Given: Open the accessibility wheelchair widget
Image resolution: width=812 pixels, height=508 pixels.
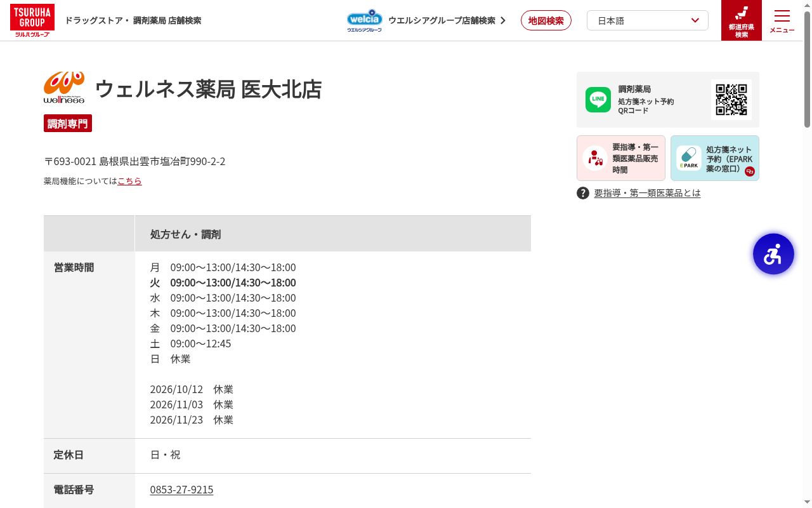Looking at the screenshot, I should coord(773,254).
